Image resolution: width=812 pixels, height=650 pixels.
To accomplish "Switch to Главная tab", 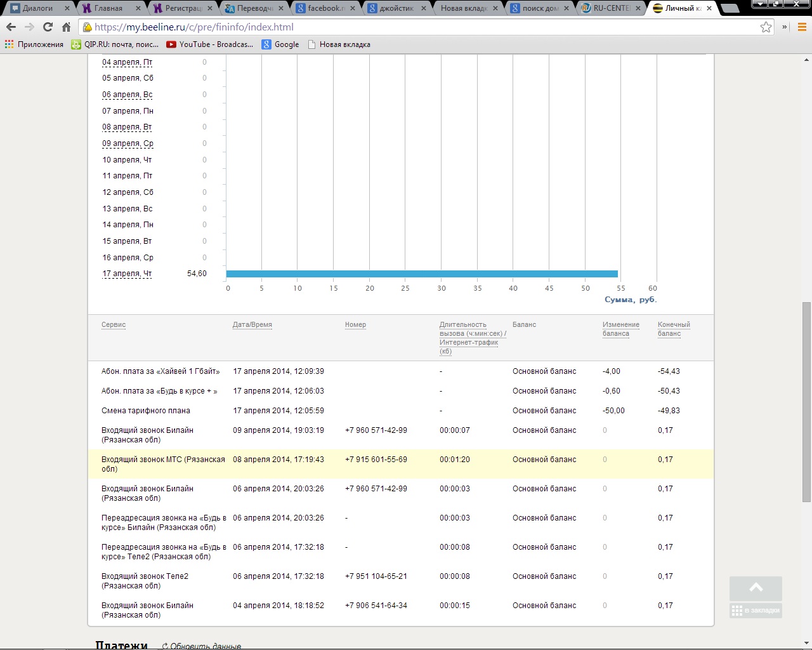I will [108, 8].
